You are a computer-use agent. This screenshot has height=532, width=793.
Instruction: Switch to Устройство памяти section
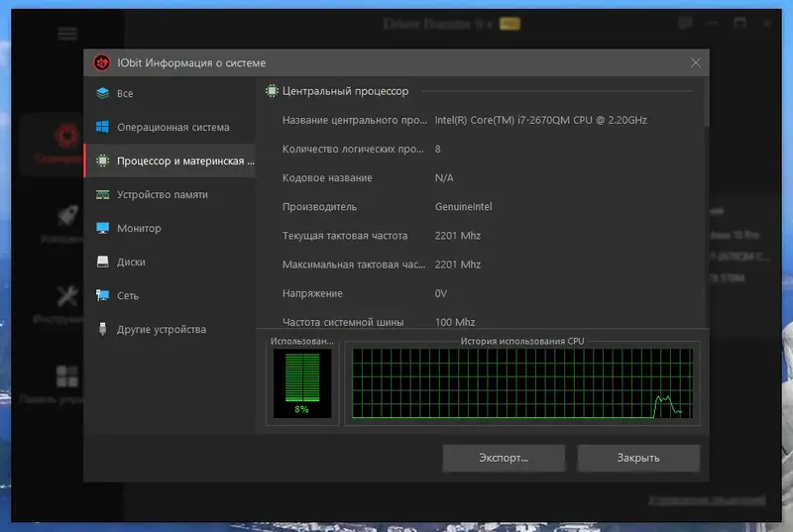click(170, 194)
